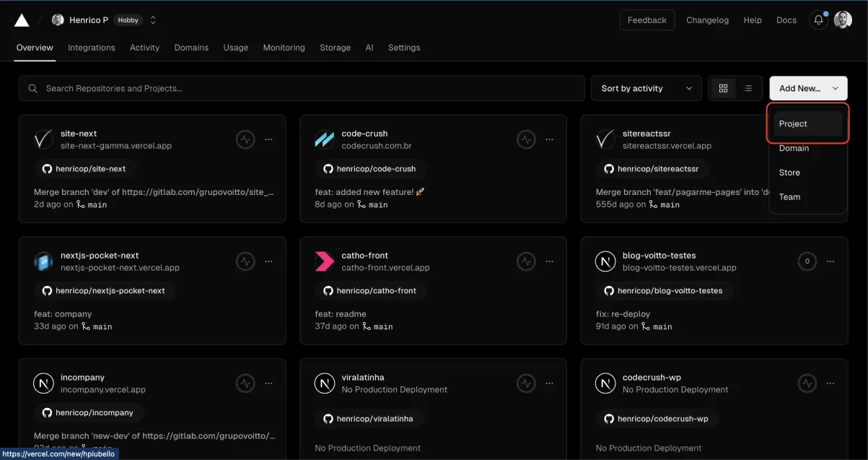Click the Feedback button
The height and width of the screenshot is (460, 868).
pos(647,20)
